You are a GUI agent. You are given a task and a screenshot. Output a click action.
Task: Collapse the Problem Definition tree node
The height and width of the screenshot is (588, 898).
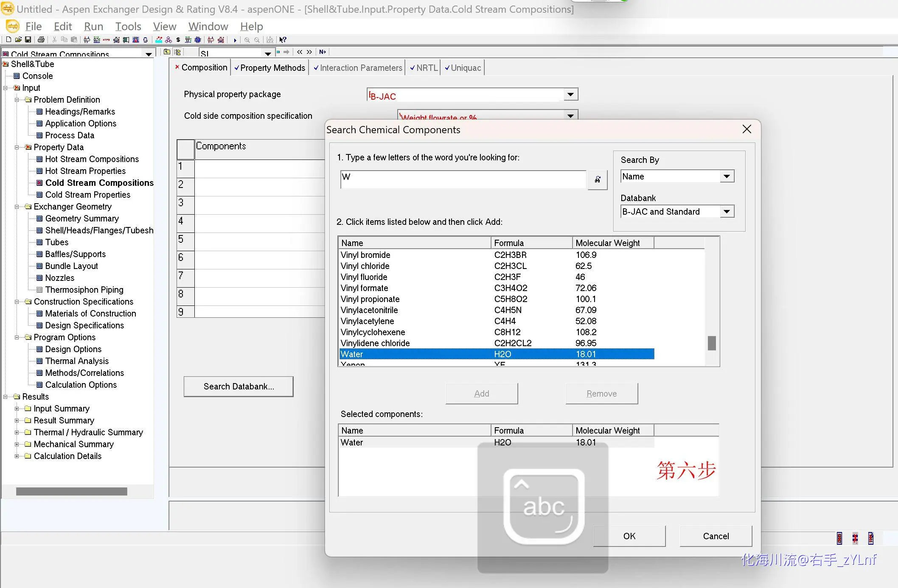(x=17, y=100)
